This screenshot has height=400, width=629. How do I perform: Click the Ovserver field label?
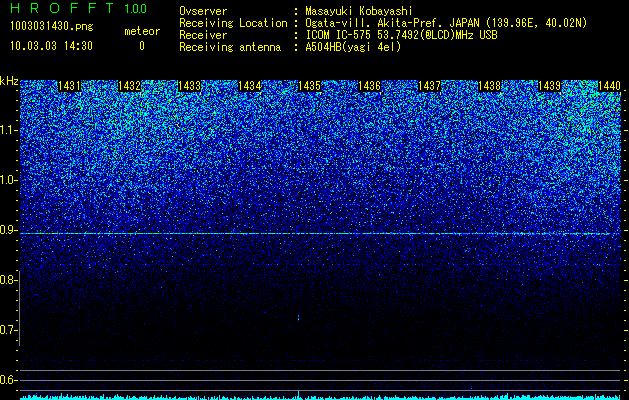pos(203,11)
